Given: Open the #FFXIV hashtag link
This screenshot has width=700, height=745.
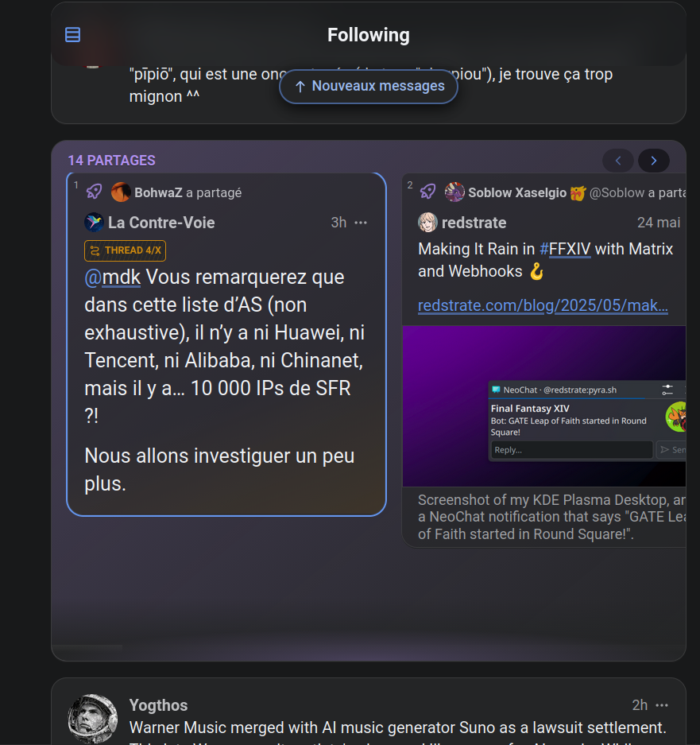Looking at the screenshot, I should point(565,249).
